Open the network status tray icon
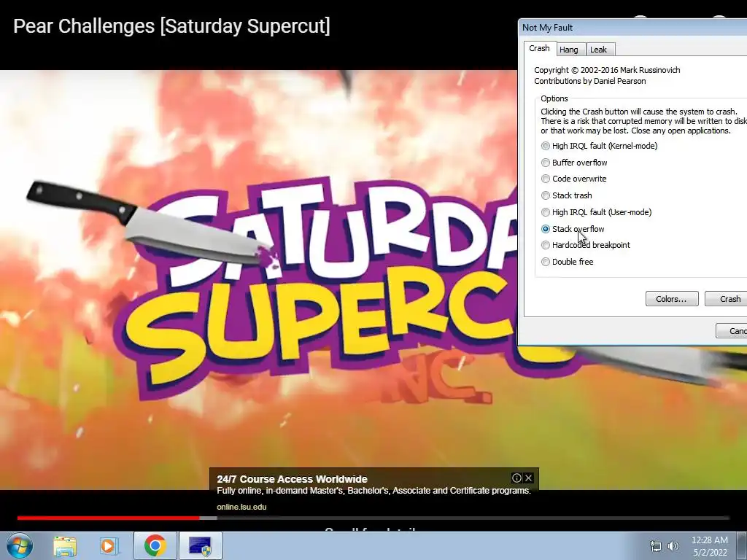This screenshot has height=560, width=747. coord(656,545)
